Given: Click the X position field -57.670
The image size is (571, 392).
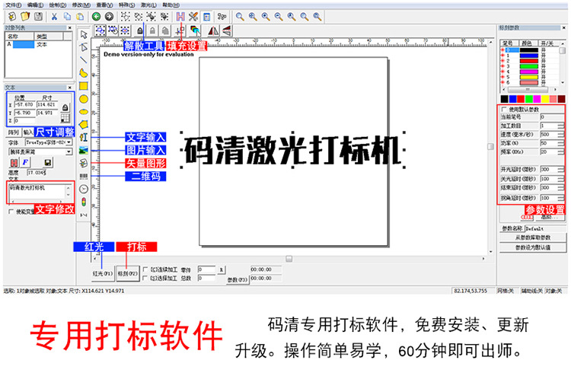Looking at the screenshot, I should 25,104.
